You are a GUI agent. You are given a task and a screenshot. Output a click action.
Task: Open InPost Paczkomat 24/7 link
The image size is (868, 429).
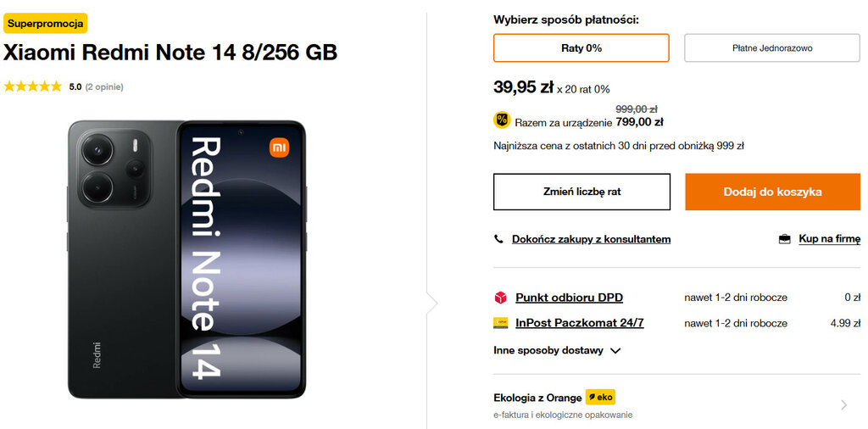coord(579,323)
